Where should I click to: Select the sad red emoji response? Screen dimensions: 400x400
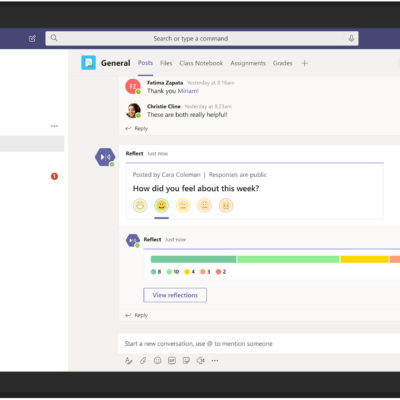point(226,205)
